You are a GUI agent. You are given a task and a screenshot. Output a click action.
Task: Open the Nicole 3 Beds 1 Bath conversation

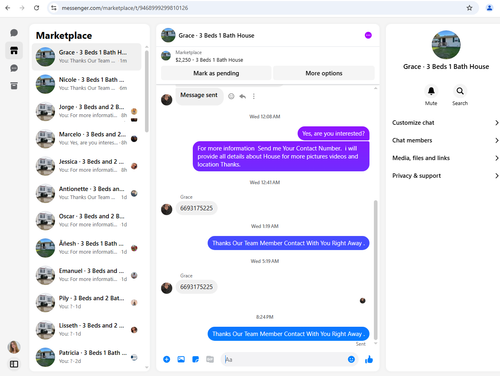click(87, 84)
